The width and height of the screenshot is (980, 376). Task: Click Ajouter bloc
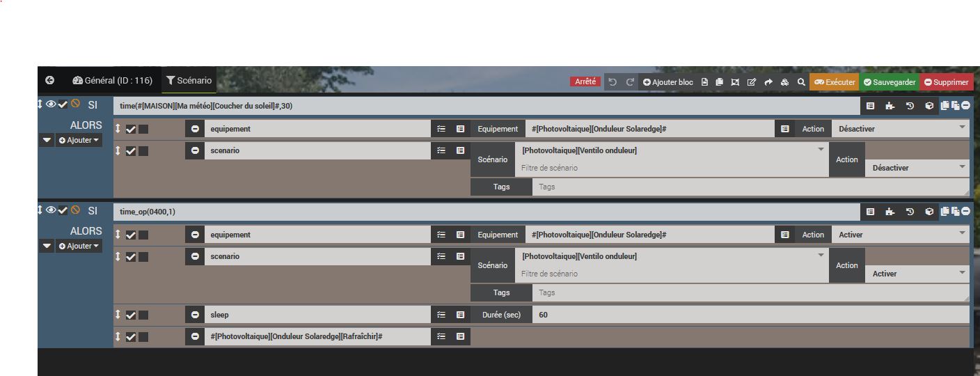pyautogui.click(x=668, y=82)
